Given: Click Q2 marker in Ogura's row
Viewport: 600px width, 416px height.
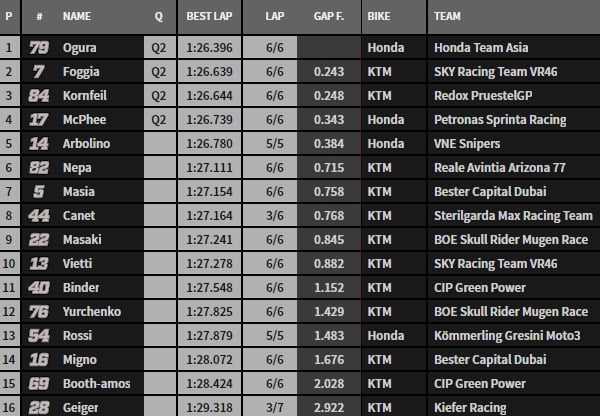Looking at the screenshot, I should click(x=159, y=48).
